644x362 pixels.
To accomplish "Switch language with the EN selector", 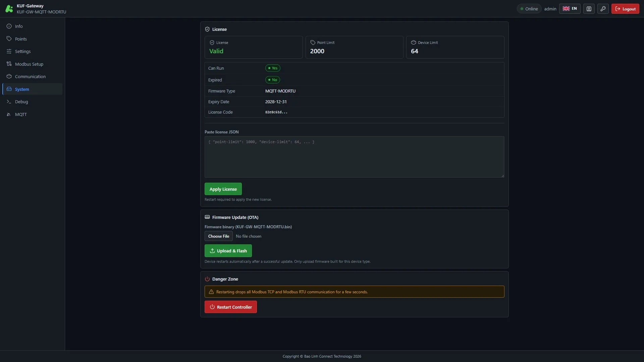I will (570, 9).
